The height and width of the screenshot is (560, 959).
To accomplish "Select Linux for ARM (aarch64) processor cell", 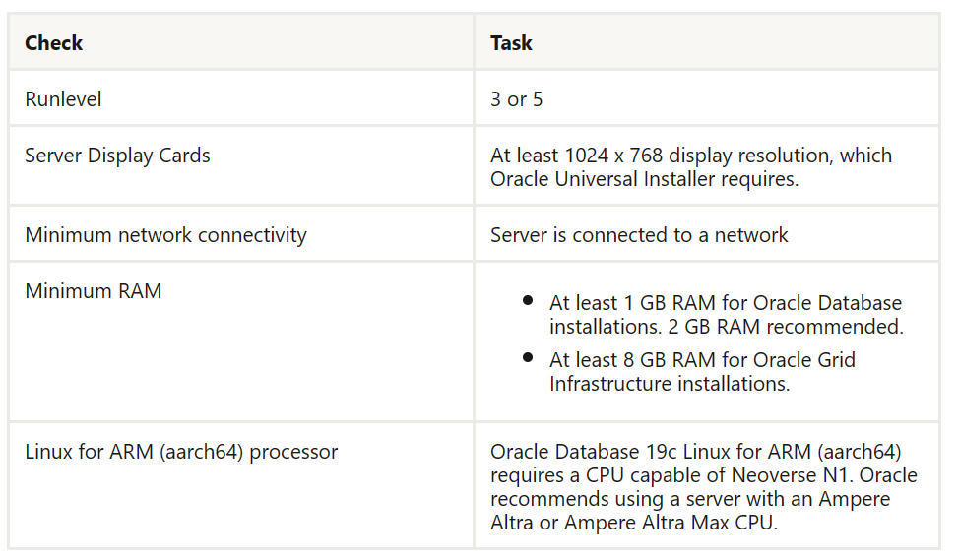I will pyautogui.click(x=181, y=452).
